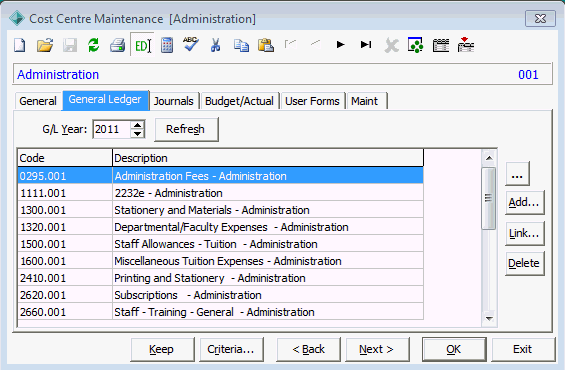Click the Copy toolbar icon
This screenshot has height=370, width=565.
(241, 45)
